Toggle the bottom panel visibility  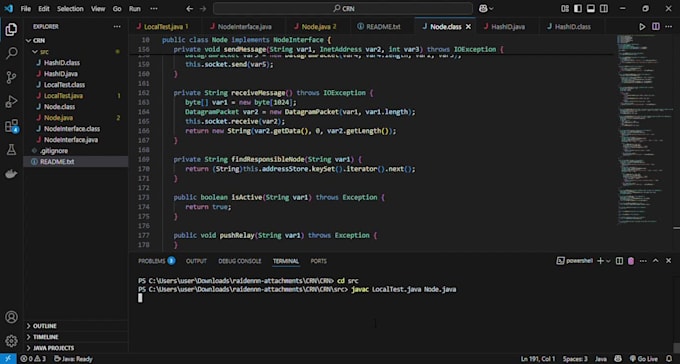[591, 8]
